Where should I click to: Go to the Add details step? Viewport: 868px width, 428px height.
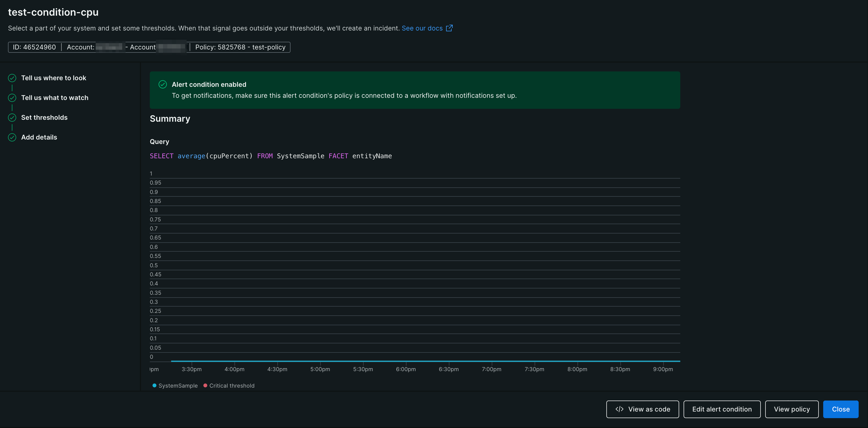(39, 137)
